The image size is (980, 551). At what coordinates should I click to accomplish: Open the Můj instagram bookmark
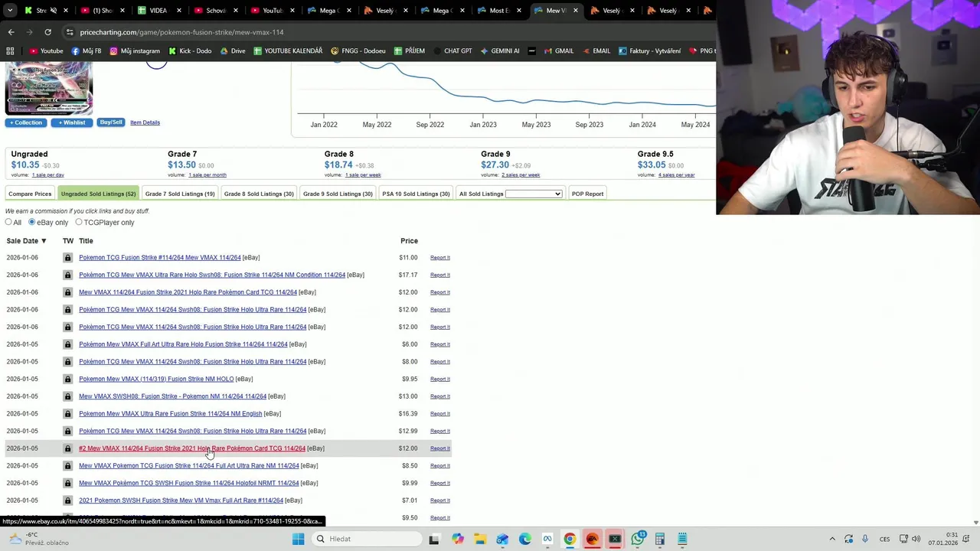tap(135, 51)
